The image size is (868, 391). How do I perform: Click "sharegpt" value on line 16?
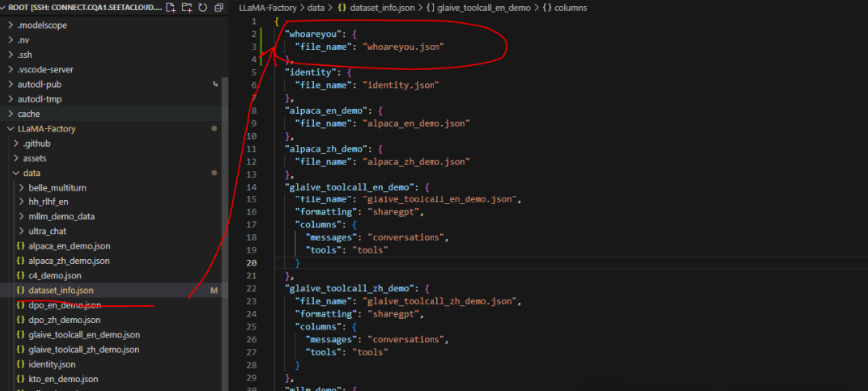[393, 212]
